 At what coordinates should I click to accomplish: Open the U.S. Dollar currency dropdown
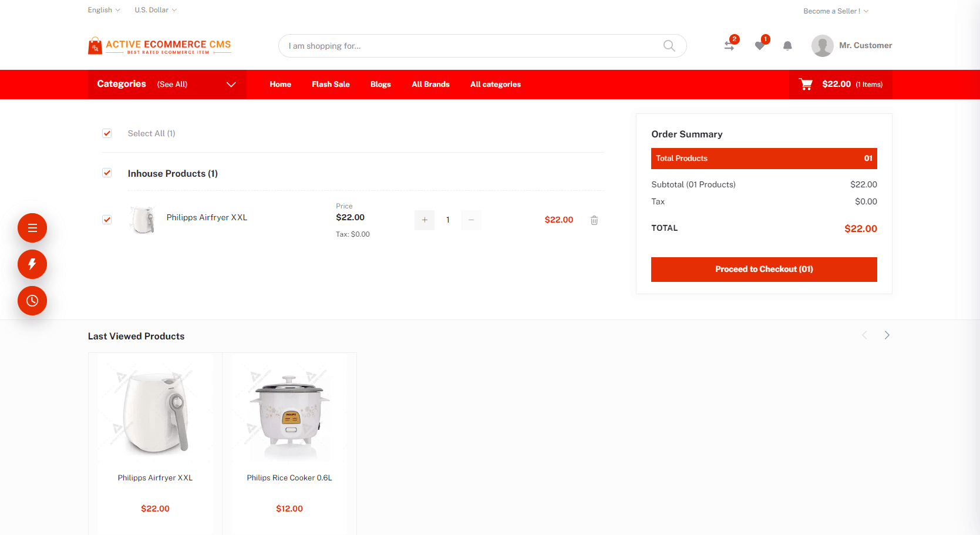[156, 10]
